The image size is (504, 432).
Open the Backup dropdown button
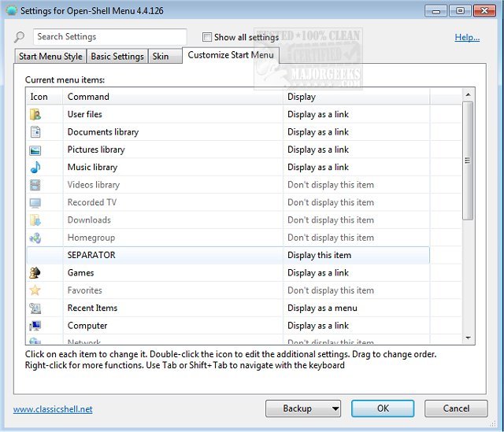pyautogui.click(x=303, y=408)
